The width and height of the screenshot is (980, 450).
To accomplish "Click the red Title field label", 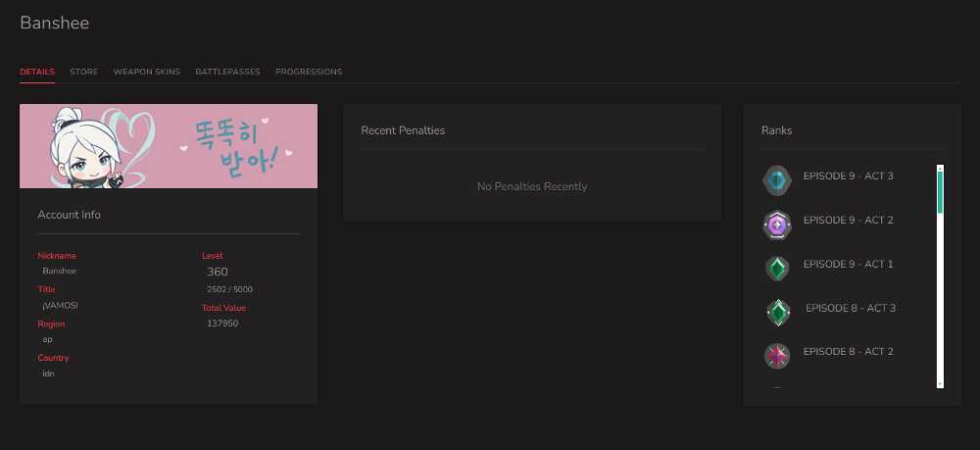I will tap(46, 290).
